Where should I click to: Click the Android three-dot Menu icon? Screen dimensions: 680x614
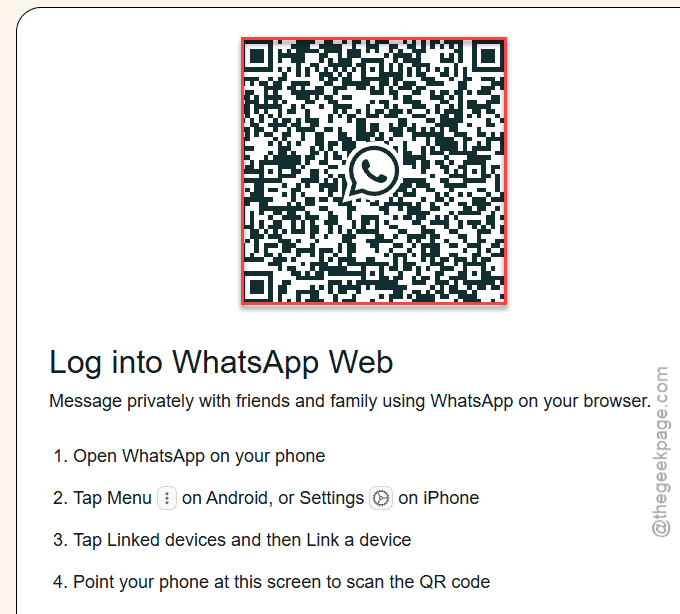tap(167, 498)
